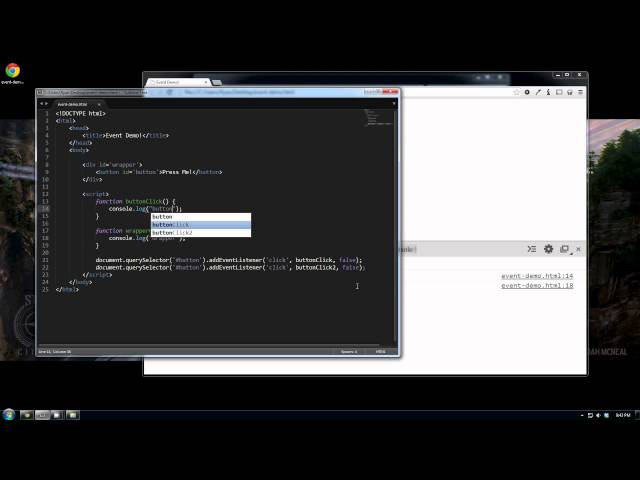Click the second taskbar button next to Start
Screen dimensions: 640x480
42,415
